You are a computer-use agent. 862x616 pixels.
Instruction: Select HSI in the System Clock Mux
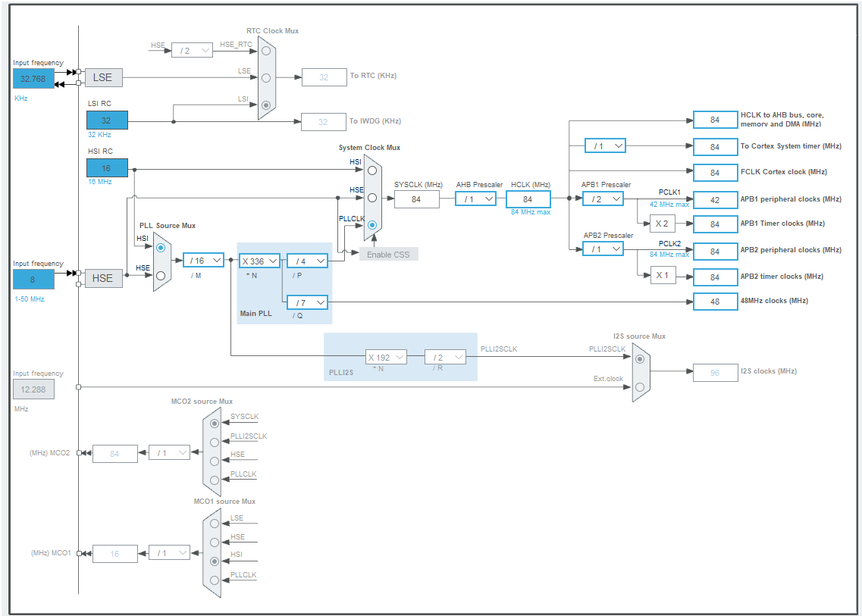click(x=371, y=170)
